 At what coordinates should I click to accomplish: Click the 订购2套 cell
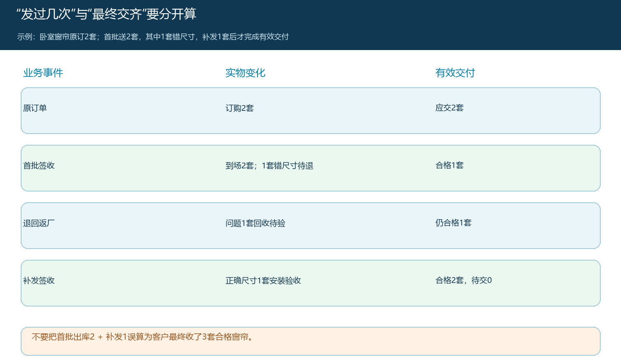pyautogui.click(x=240, y=108)
